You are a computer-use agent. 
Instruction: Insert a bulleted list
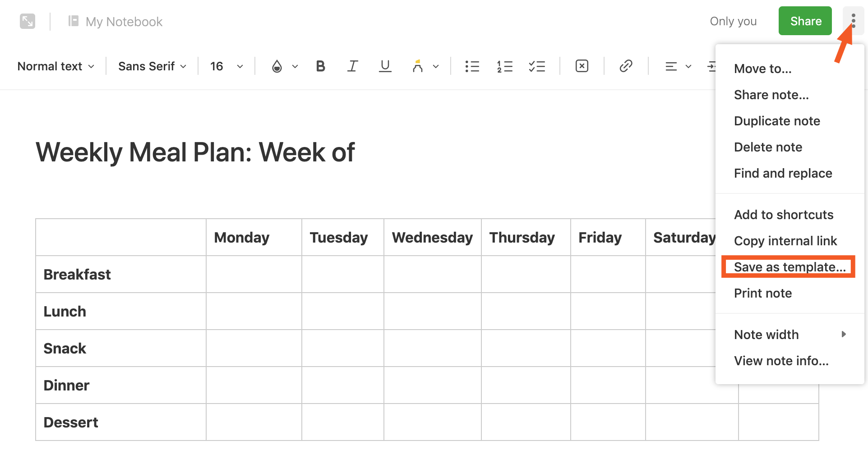[x=472, y=66]
